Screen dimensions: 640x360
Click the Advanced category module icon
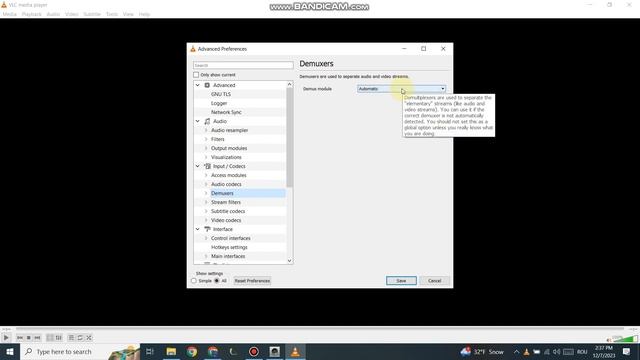(207, 85)
